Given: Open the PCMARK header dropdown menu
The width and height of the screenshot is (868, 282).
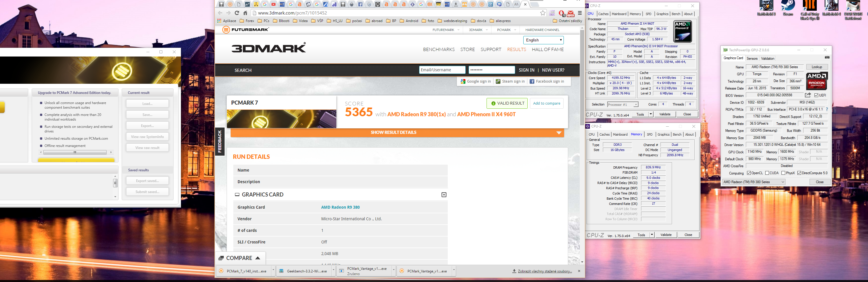Looking at the screenshot, I should [x=507, y=30].
